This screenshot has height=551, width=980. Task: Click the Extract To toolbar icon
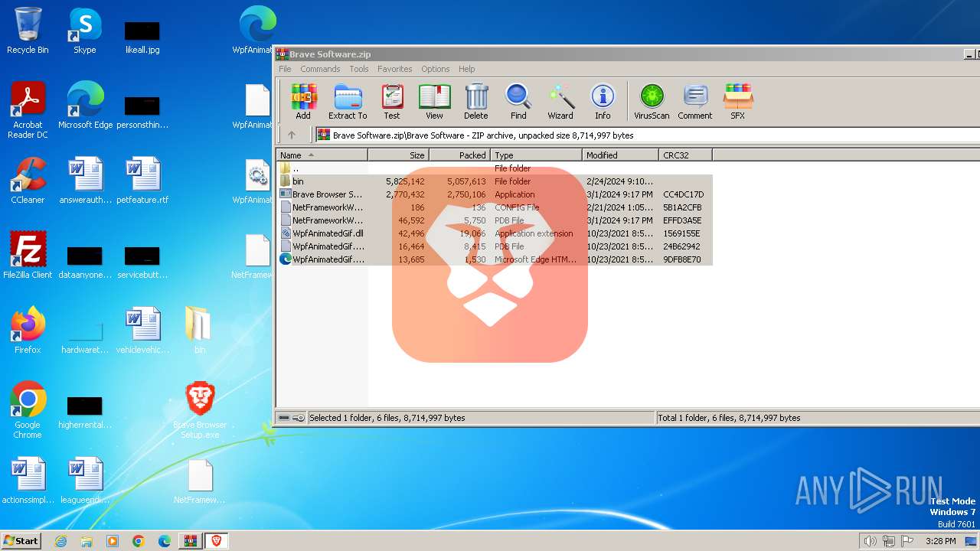[x=348, y=102]
